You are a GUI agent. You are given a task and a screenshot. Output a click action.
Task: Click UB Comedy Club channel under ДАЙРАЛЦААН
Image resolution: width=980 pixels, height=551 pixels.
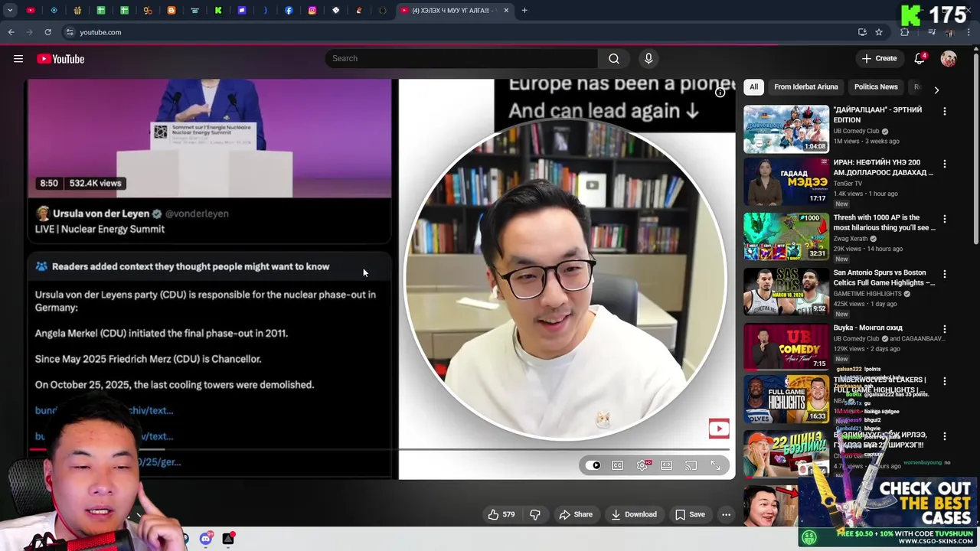coord(856,131)
